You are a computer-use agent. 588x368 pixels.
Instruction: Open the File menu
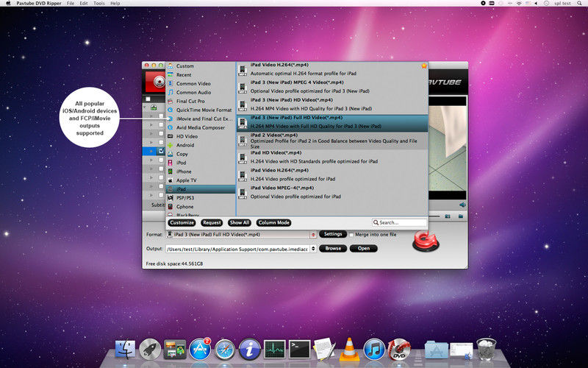click(x=71, y=3)
